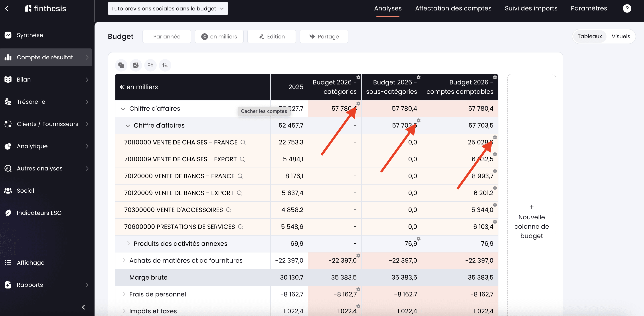Click the numbered list icon above table
Viewport: 644px width, 316px height.
(x=165, y=65)
